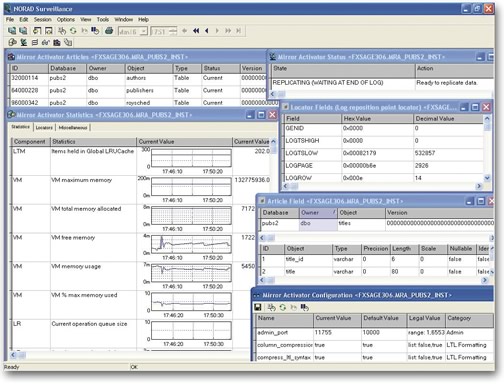Click the dark blocks icon in Configuration window toolbar
This screenshot has width=504, height=385.
tap(304, 307)
